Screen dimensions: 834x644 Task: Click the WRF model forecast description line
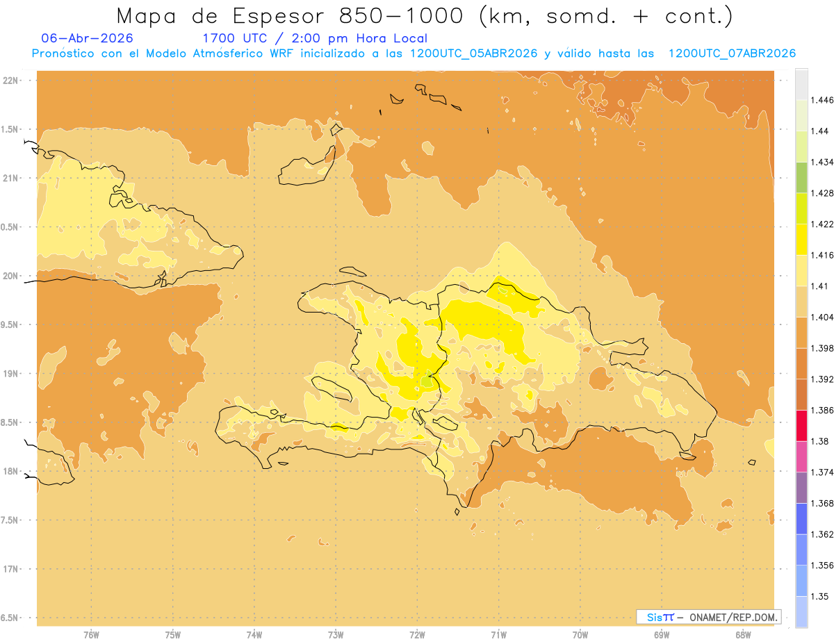414,53
